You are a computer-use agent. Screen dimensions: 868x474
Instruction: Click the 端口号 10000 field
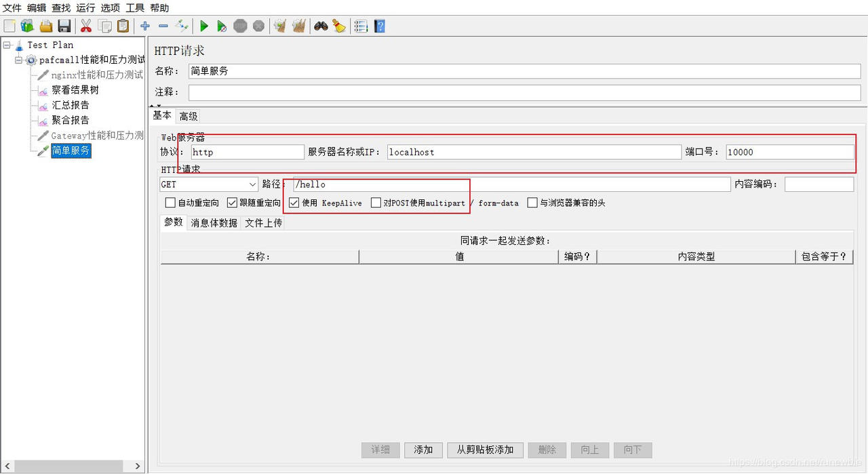[x=790, y=152]
